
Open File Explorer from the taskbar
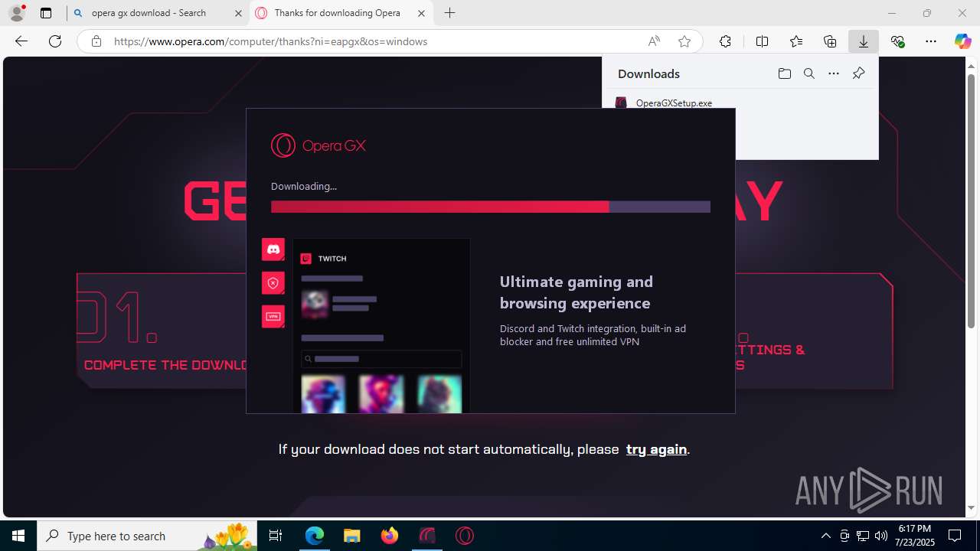(351, 536)
